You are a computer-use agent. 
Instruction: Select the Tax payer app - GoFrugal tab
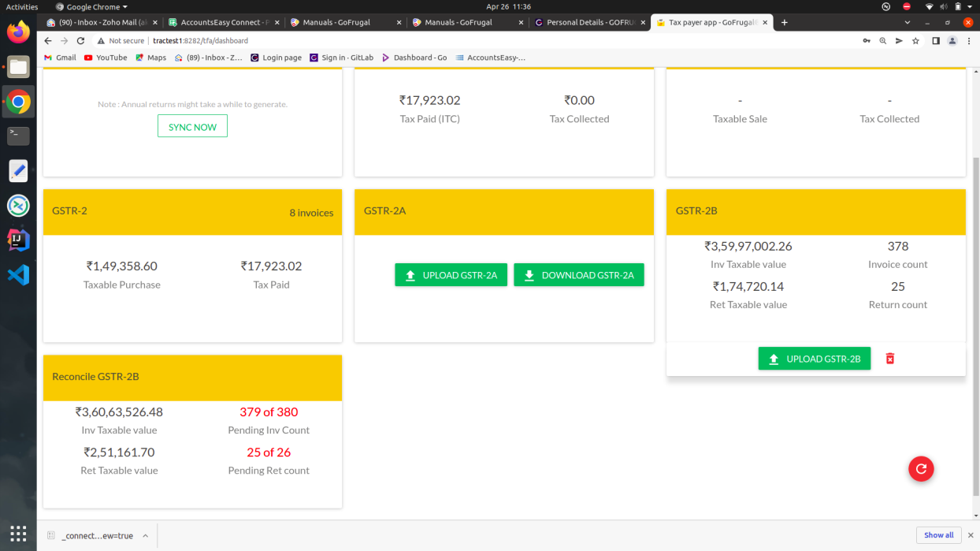pyautogui.click(x=712, y=23)
